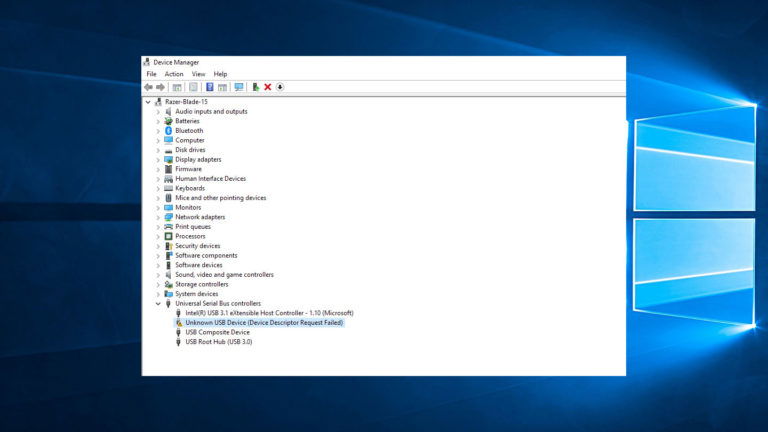Click the green Update driver icon
This screenshot has width=768, height=432.
[x=255, y=87]
